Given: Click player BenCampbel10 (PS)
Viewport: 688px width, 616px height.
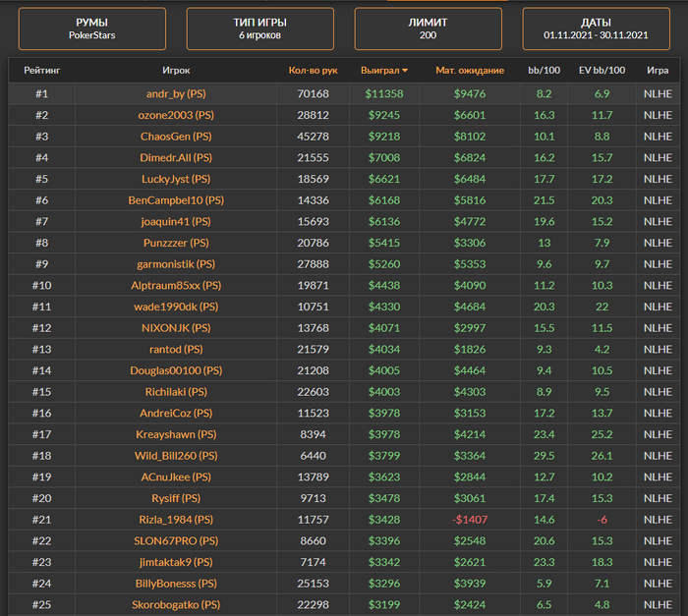Looking at the screenshot, I should (176, 200).
